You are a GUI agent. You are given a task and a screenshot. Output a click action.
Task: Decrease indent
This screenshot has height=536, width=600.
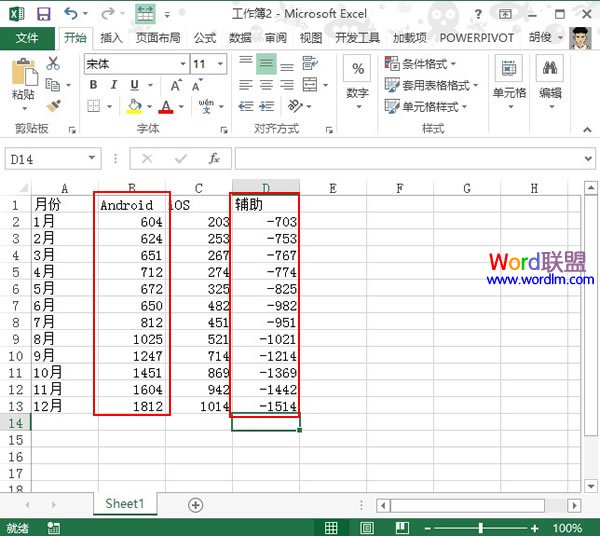[x=246, y=106]
